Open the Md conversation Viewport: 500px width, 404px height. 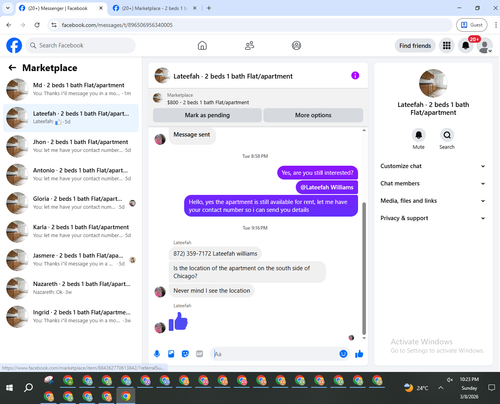(x=71, y=89)
